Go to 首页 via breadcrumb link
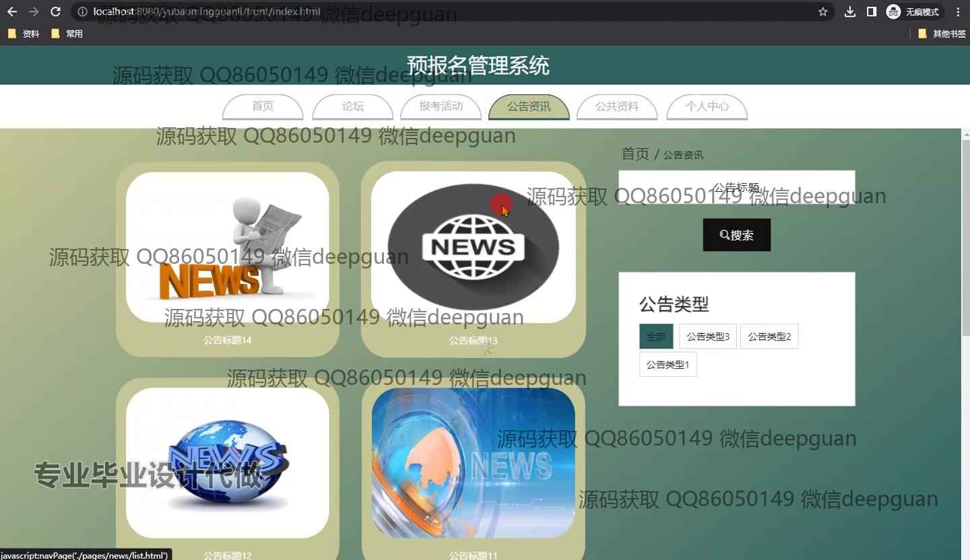970x560 pixels. 635,154
